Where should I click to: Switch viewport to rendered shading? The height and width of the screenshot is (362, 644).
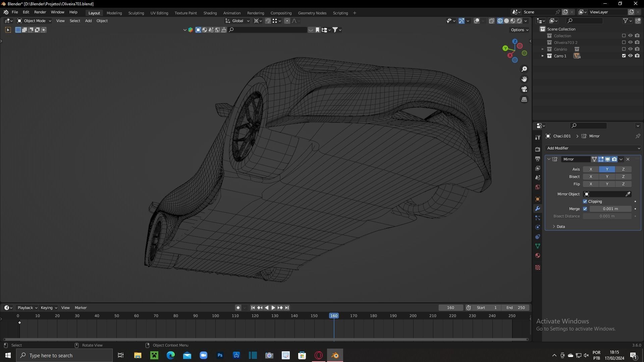[519, 21]
